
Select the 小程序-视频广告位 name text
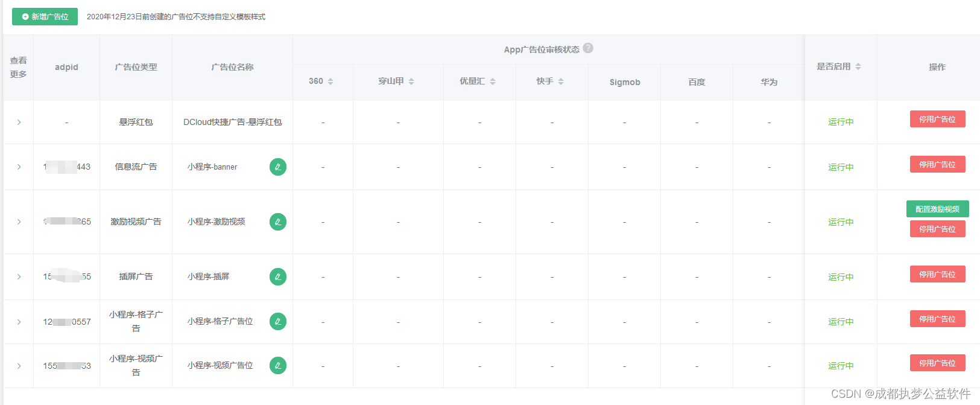pos(220,365)
